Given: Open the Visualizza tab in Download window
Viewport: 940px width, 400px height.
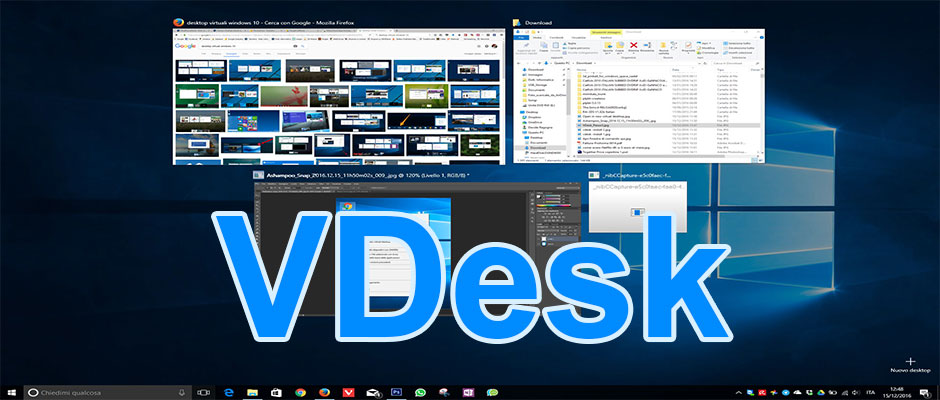Looking at the screenshot, I should [x=578, y=38].
